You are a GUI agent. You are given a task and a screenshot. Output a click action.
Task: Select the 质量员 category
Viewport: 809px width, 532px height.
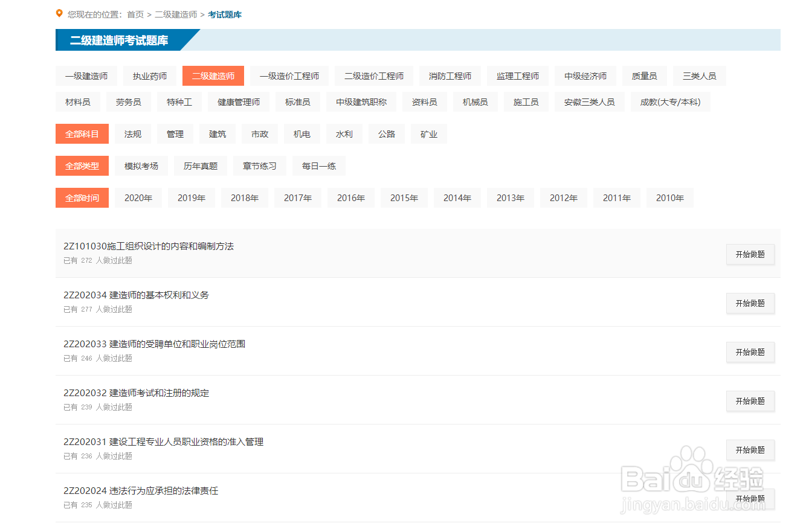coord(645,75)
